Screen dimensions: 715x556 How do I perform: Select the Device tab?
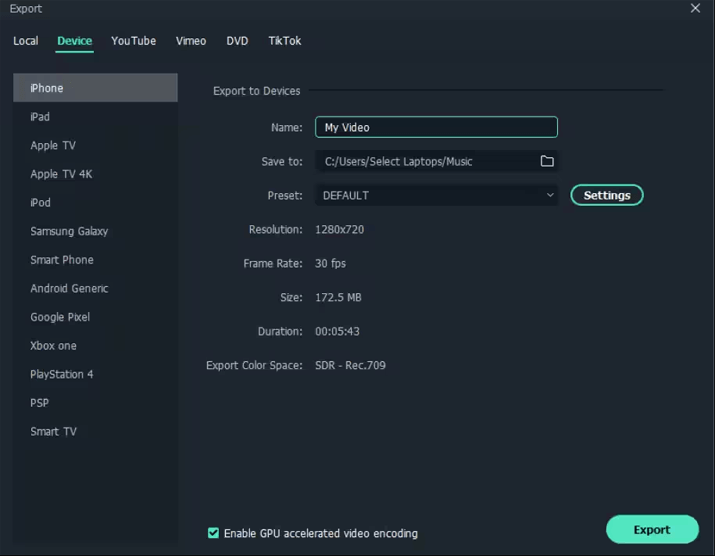pyautogui.click(x=74, y=41)
